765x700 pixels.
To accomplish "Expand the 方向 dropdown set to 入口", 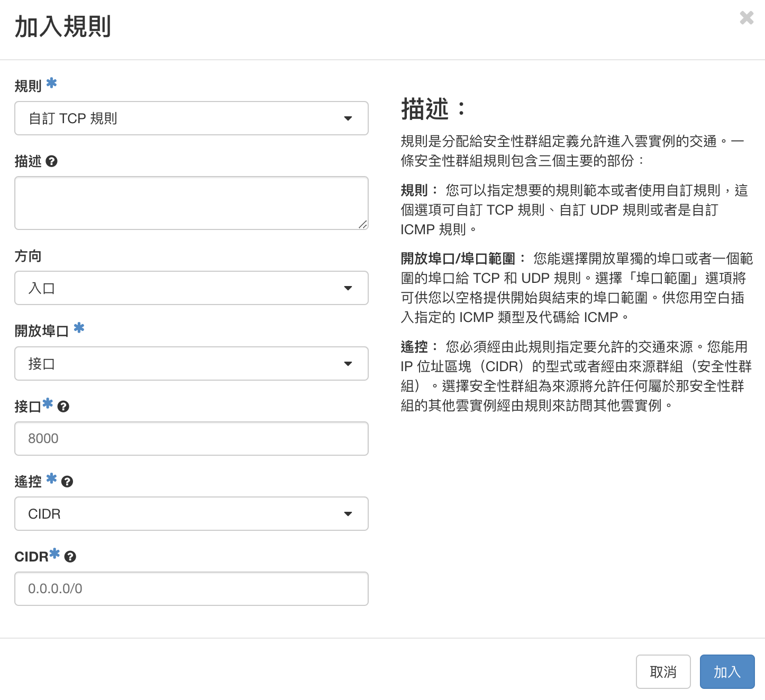I will (x=192, y=288).
